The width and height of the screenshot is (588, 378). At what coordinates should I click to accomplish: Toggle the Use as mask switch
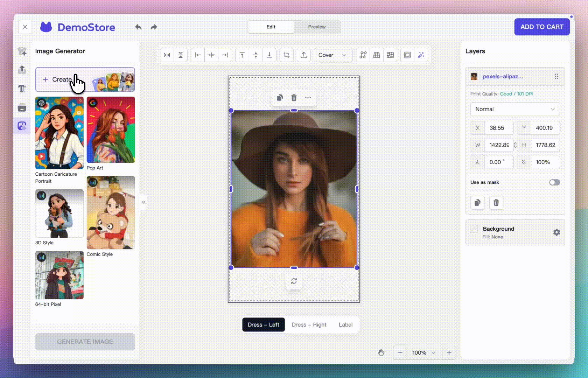(554, 182)
